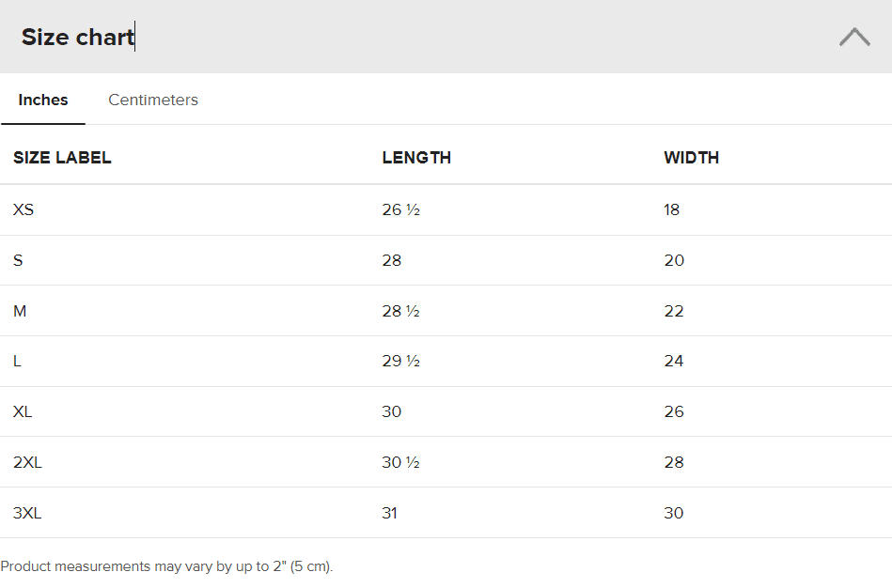Select the M size row label
This screenshot has height=588, width=892.
tap(20, 311)
